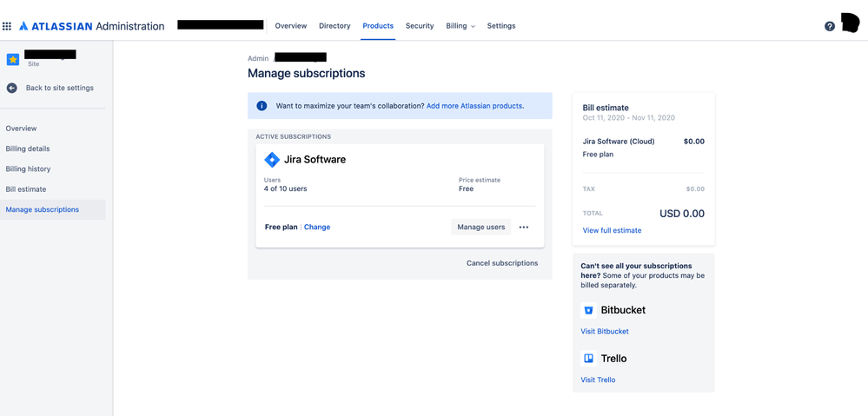Click the 'ACTIVE SUBSCRIPTIONS' section label
This screenshot has height=416, width=868.
[294, 136]
